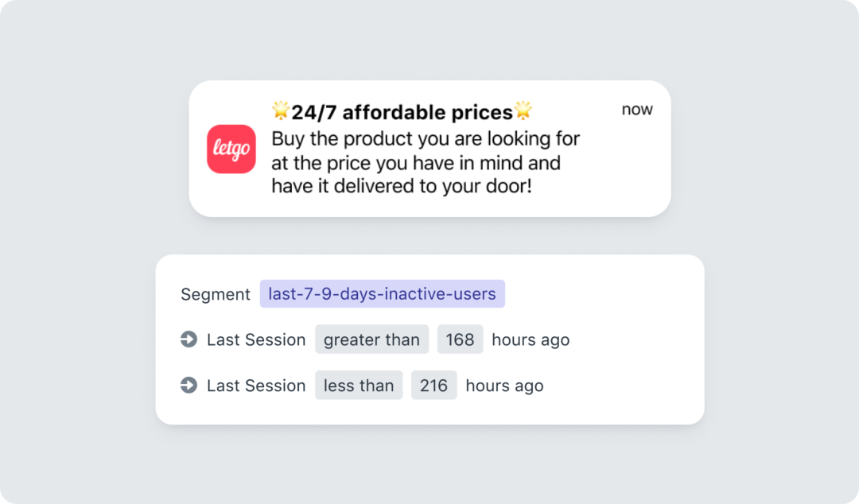Click the 'Segment' label
Image resolution: width=859 pixels, height=504 pixels.
pos(216,294)
